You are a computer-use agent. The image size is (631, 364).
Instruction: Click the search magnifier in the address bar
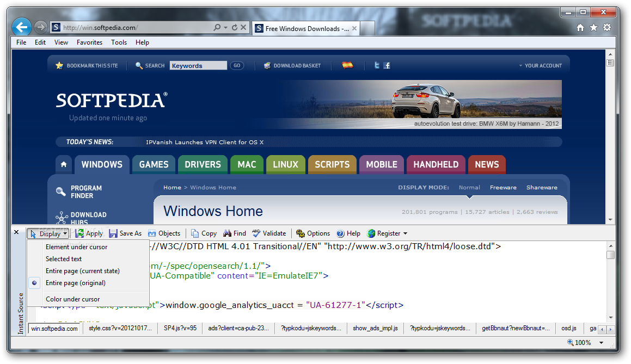click(217, 27)
